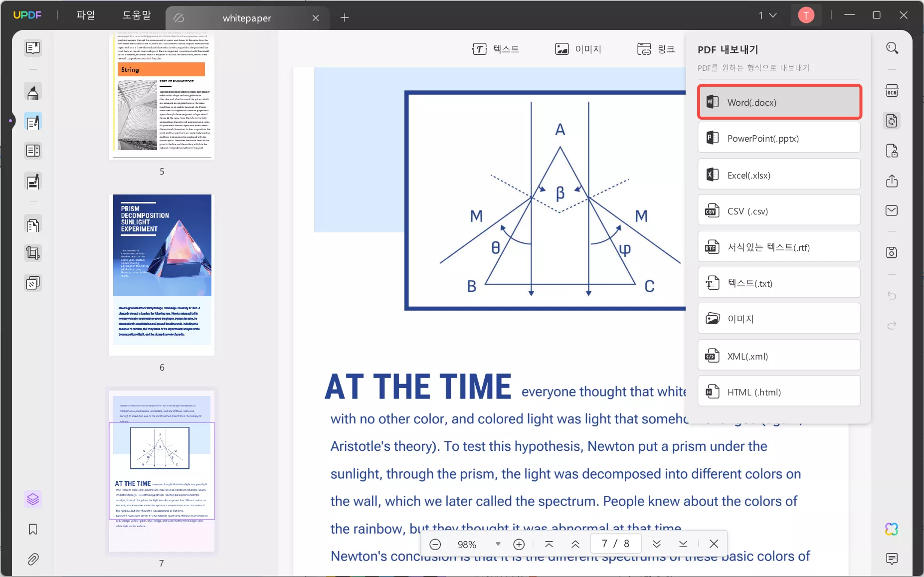Click the share file icon
This screenshot has height=577, width=924.
click(892, 181)
